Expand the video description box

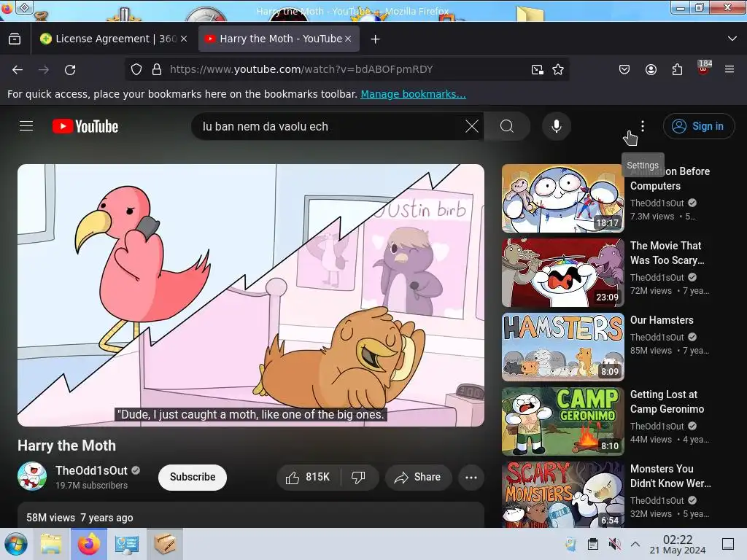(x=251, y=515)
